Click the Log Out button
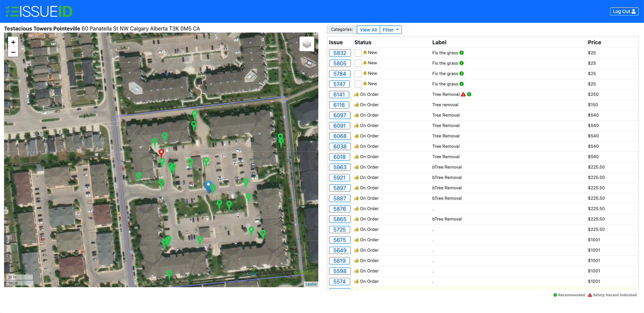 pyautogui.click(x=624, y=11)
